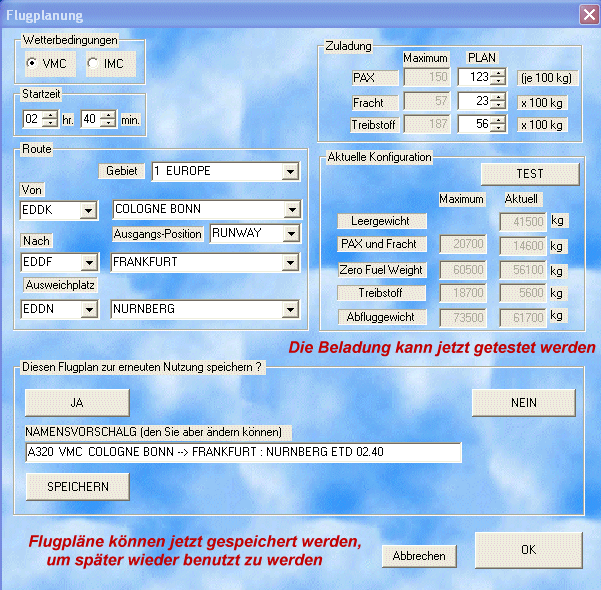This screenshot has height=590, width=601.
Task: Increase PAX plan value with spinner
Action: [x=498, y=72]
